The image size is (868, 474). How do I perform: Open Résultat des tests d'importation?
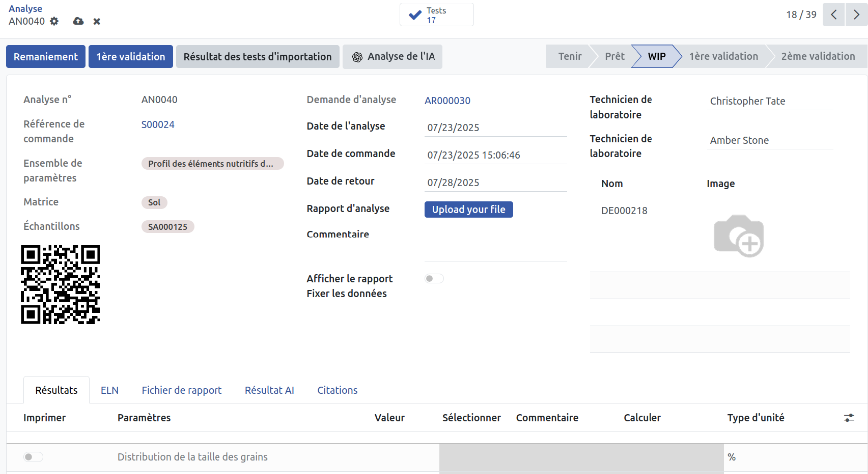(257, 57)
